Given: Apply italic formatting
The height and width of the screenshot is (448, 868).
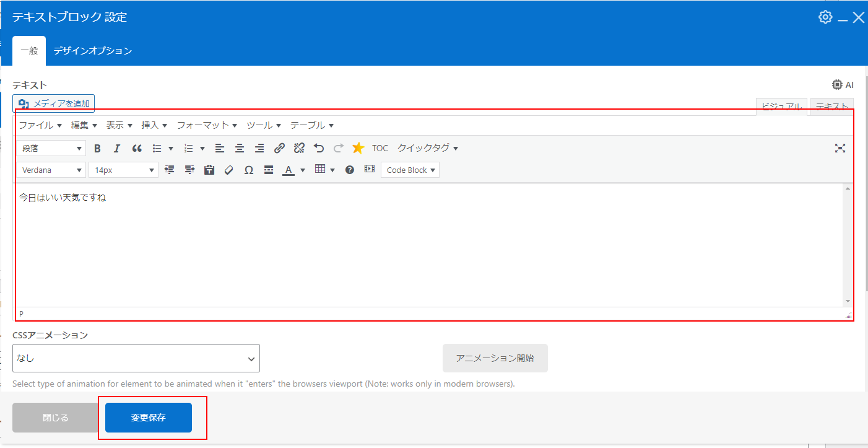Looking at the screenshot, I should [116, 148].
